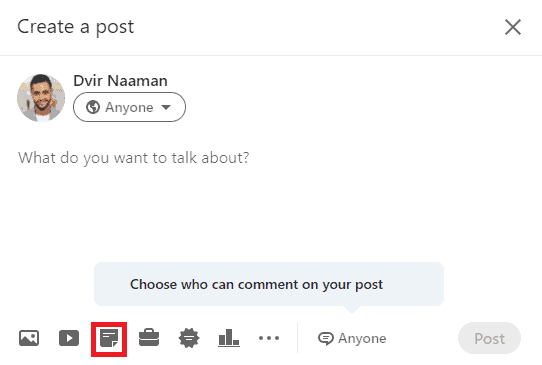
Task: Show more options via ellipsis icon
Action: point(269,338)
